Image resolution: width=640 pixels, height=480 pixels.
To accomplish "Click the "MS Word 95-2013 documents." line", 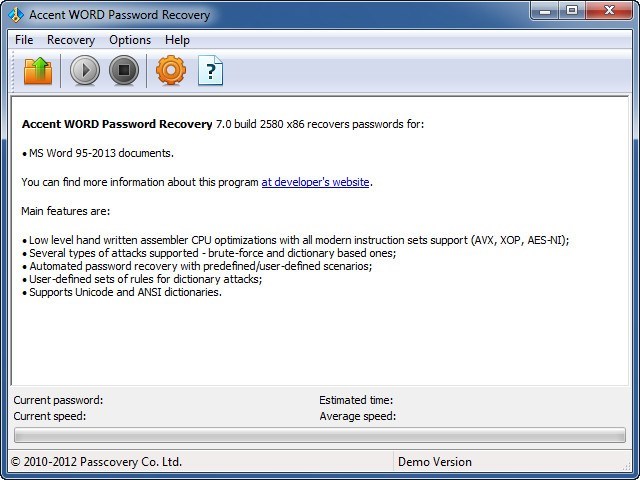I will coord(98,153).
